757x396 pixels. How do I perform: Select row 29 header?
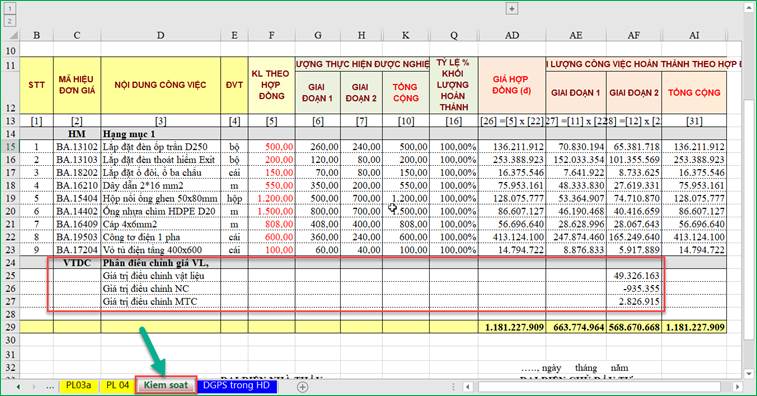[11, 327]
